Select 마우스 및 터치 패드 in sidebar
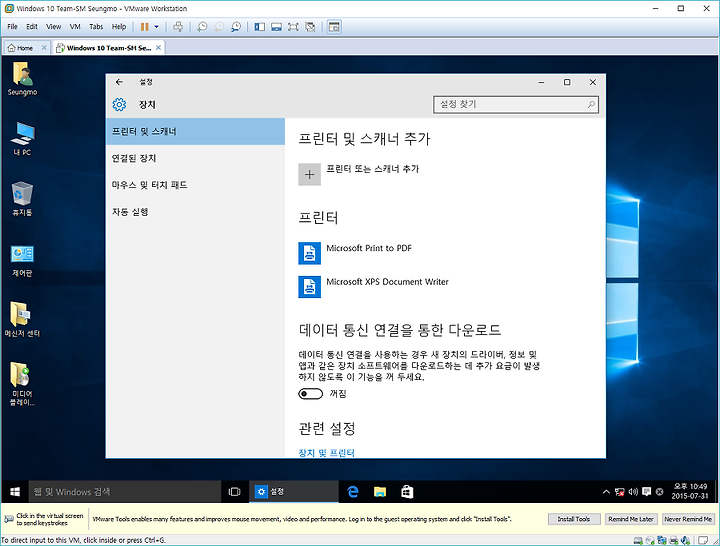This screenshot has width=720, height=546. click(195, 185)
